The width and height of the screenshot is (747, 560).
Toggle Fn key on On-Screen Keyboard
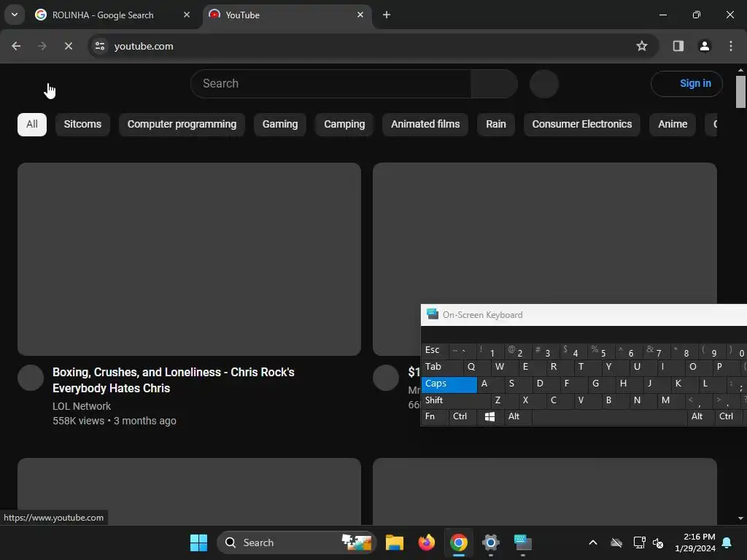435,416
